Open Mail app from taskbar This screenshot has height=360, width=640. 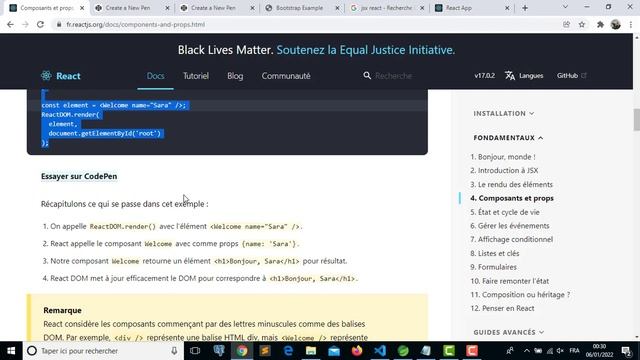coord(334,351)
